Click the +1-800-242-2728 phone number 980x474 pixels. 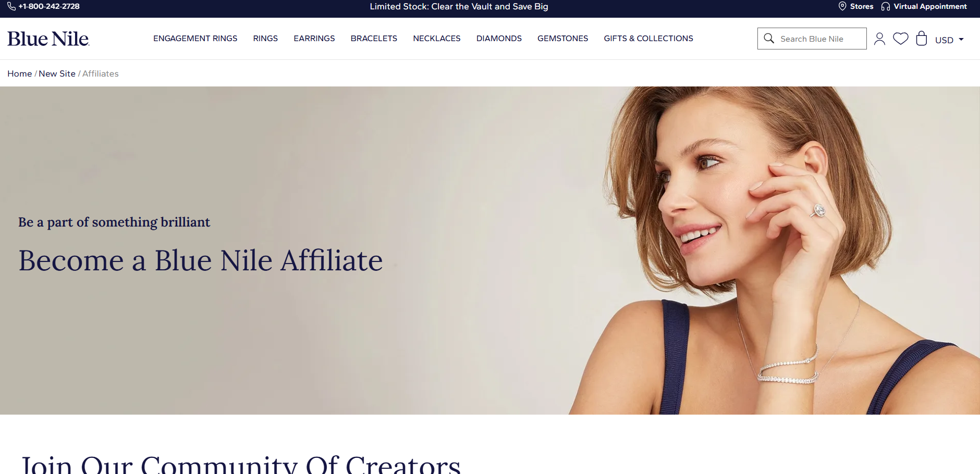click(49, 6)
